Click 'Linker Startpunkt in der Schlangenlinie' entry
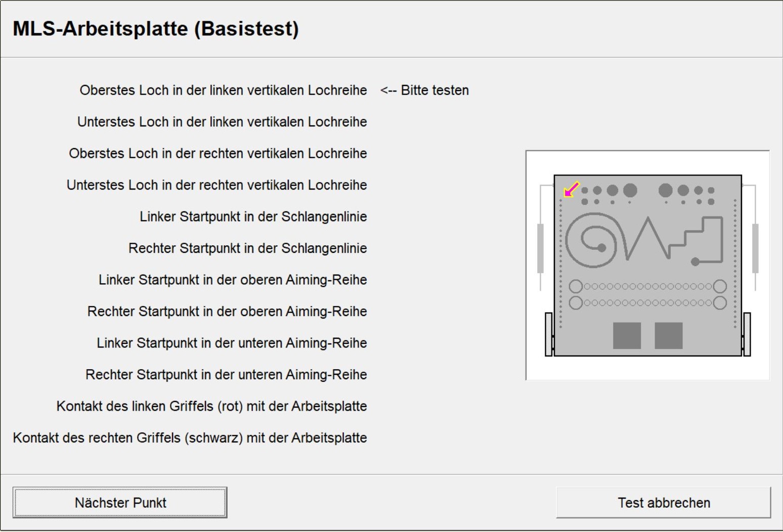The height and width of the screenshot is (532, 783). (253, 216)
